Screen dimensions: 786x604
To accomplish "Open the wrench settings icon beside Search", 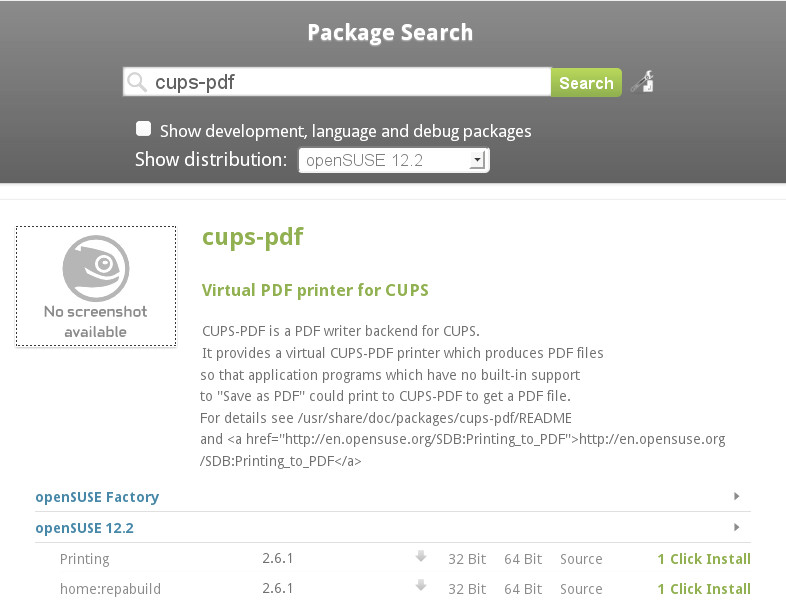I will point(643,82).
